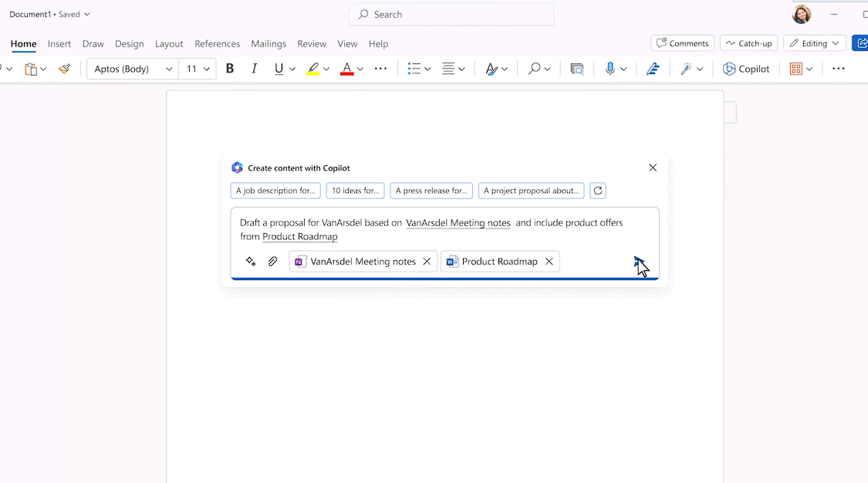The image size is (868, 483).
Task: Click the add-ins grid icon
Action: tap(796, 69)
